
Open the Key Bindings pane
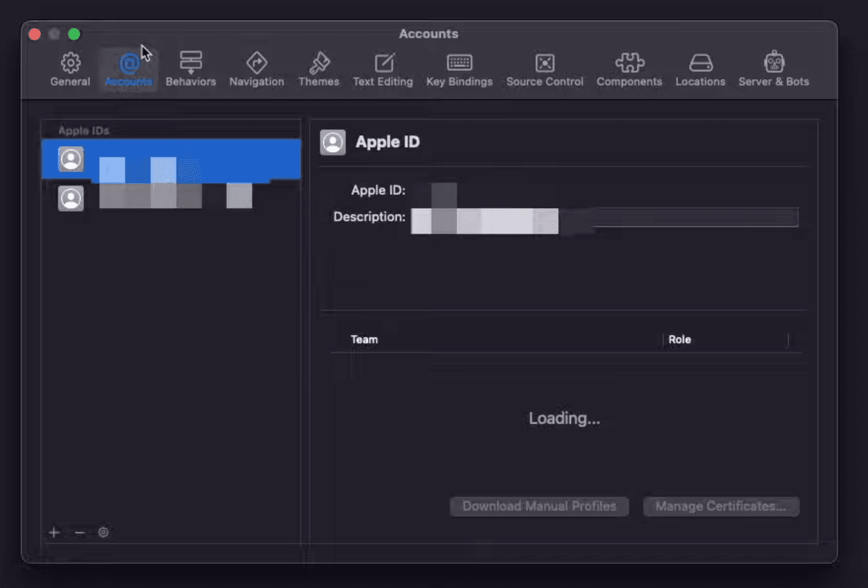(x=459, y=68)
